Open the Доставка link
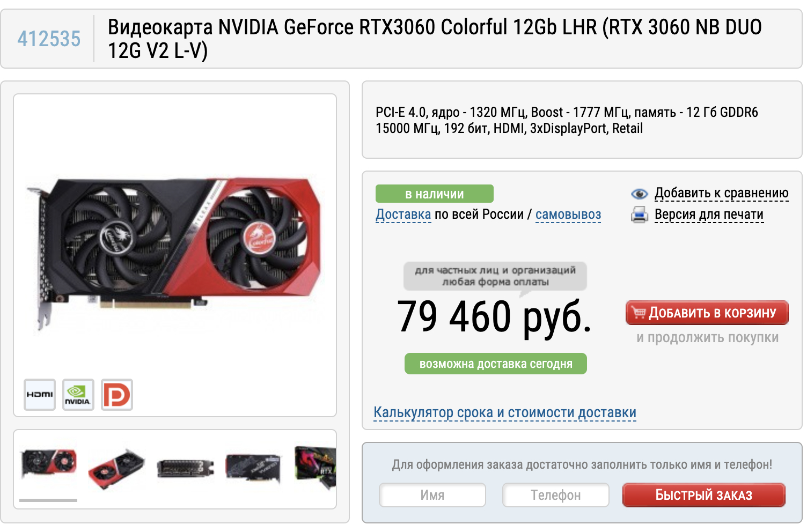Viewport: 807px width, 532px height. pyautogui.click(x=403, y=215)
